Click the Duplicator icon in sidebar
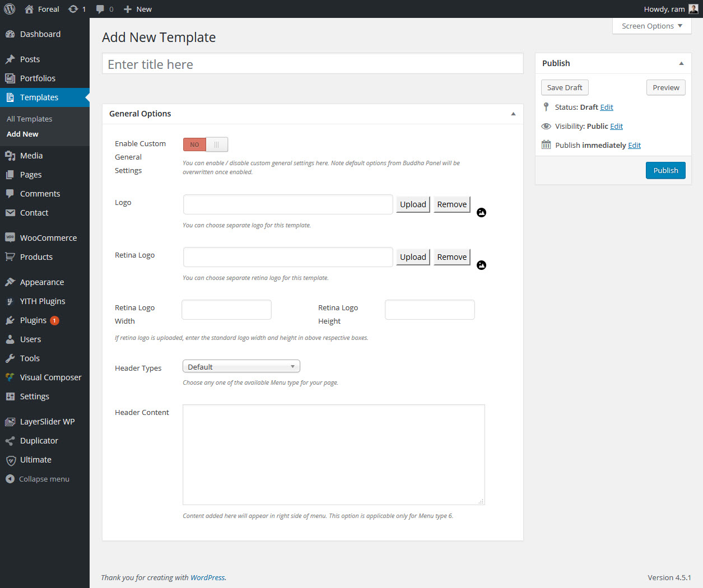703x588 pixels. 10,441
